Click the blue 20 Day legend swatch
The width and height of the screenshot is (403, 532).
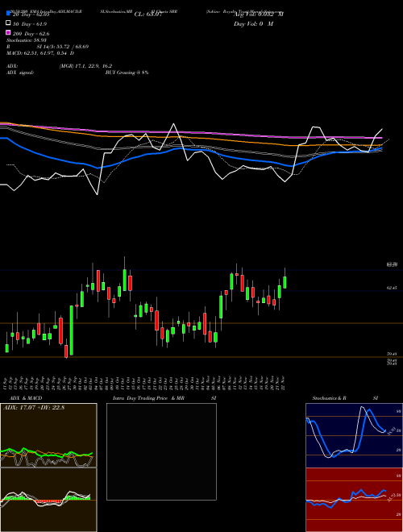tap(9, 13)
